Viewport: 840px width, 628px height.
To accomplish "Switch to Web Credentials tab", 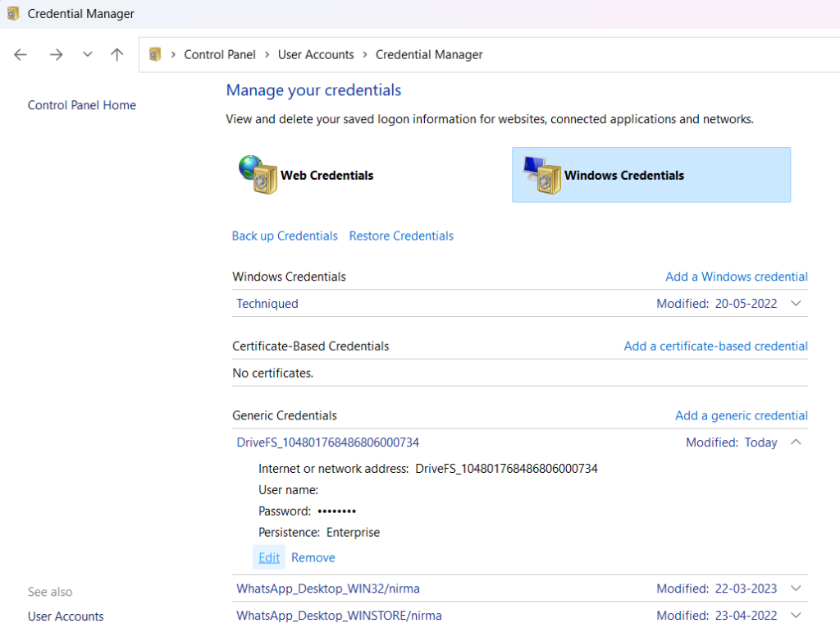I will tap(326, 176).
